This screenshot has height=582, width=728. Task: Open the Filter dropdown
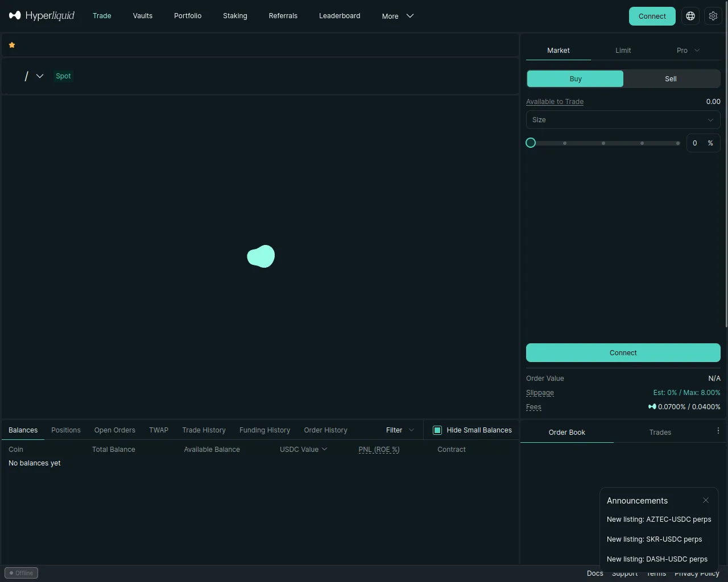tap(400, 430)
